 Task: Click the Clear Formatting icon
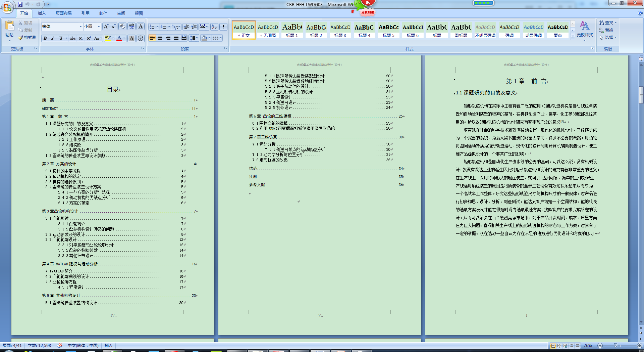tap(122, 27)
